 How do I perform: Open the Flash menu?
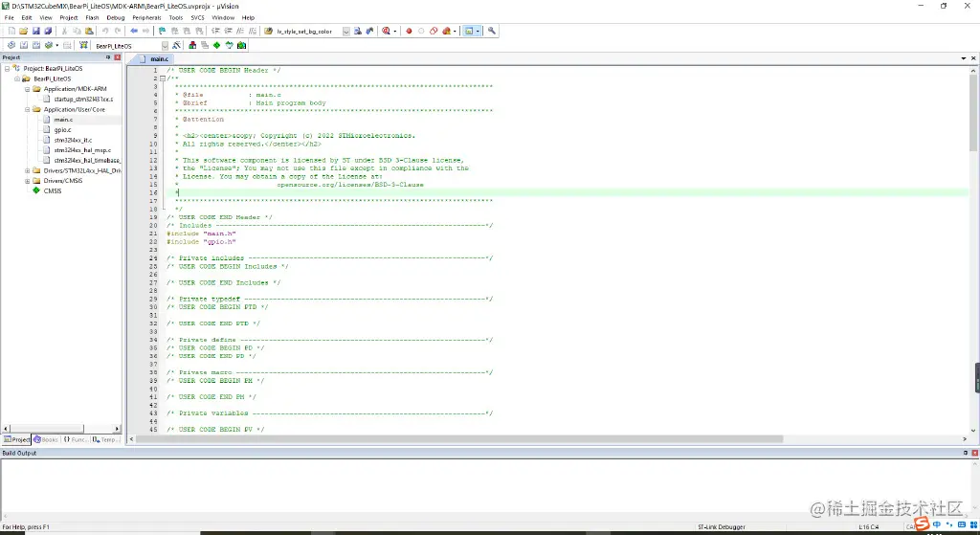click(x=93, y=17)
